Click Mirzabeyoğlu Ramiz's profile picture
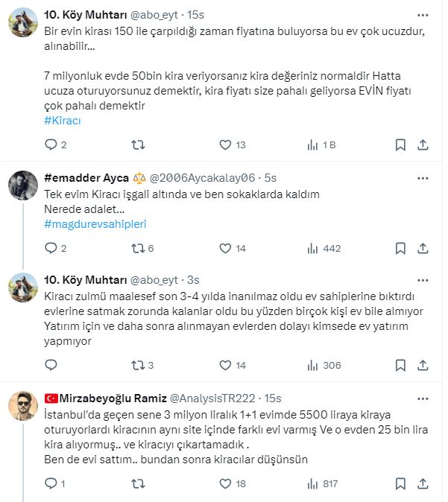Image resolution: width=448 pixels, height=502 pixels. tap(24, 406)
